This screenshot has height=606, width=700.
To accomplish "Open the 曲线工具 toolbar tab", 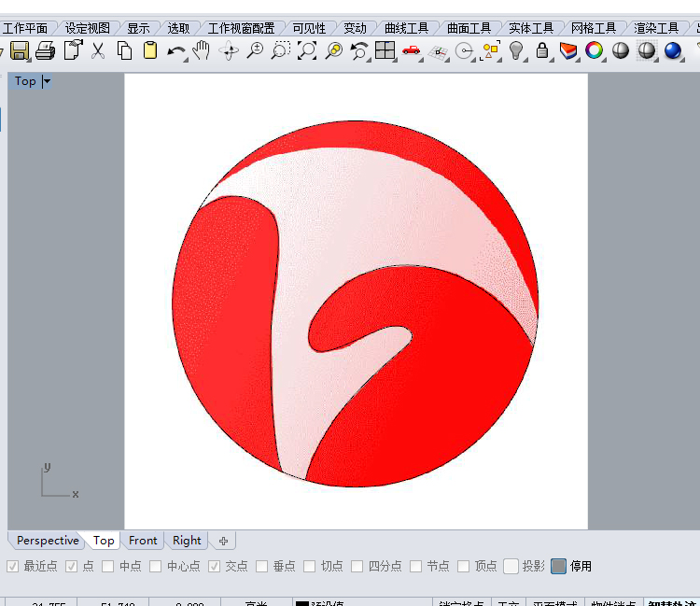I will (x=406, y=29).
